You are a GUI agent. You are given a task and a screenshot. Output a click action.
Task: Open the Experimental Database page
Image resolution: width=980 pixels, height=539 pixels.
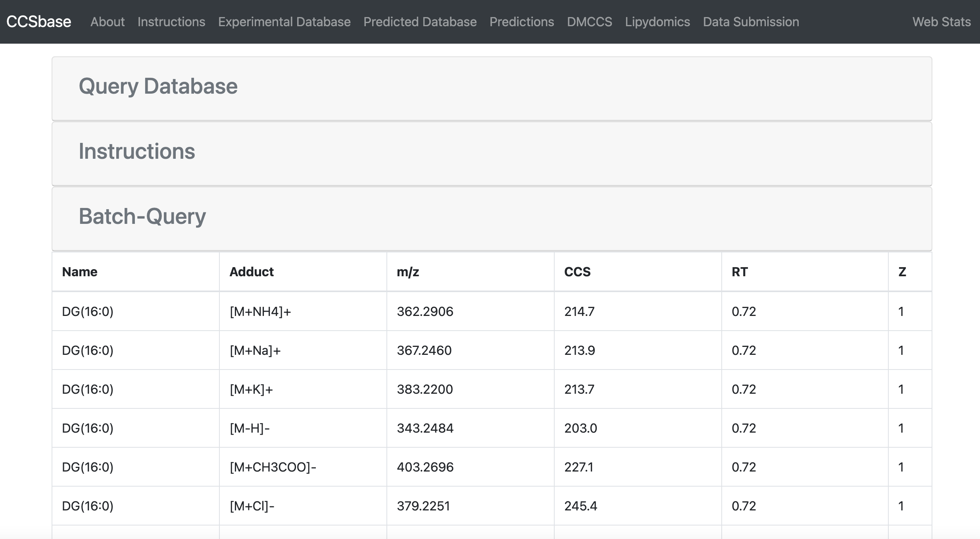click(x=284, y=22)
